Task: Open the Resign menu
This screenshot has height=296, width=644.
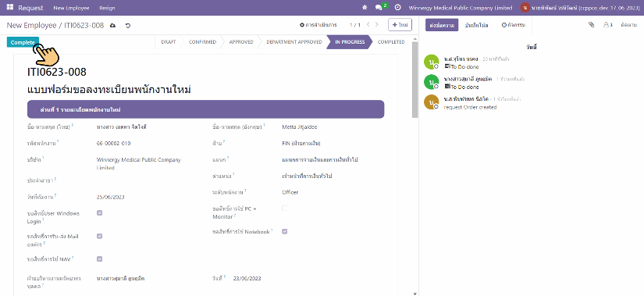Action: point(107,8)
